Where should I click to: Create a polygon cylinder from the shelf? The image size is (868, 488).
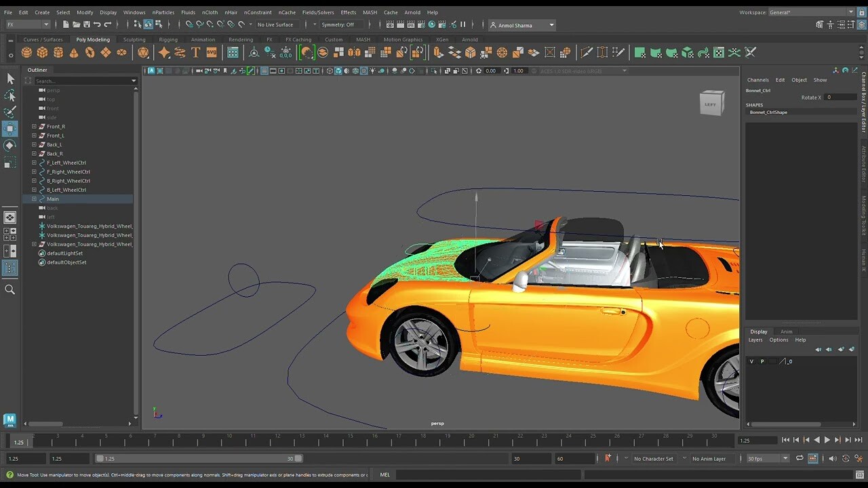[x=58, y=52]
